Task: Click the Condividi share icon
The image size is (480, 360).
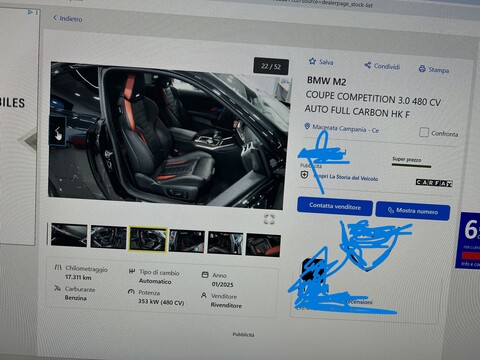Action: 368,65
